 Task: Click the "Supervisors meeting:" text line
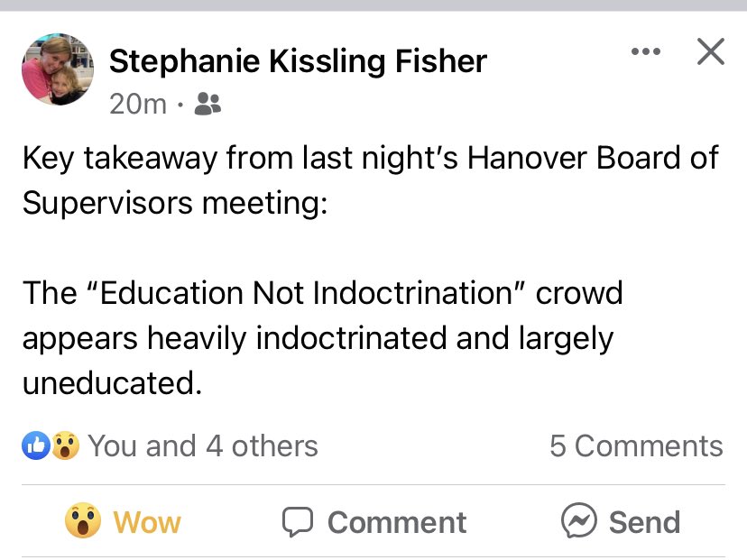point(173,202)
